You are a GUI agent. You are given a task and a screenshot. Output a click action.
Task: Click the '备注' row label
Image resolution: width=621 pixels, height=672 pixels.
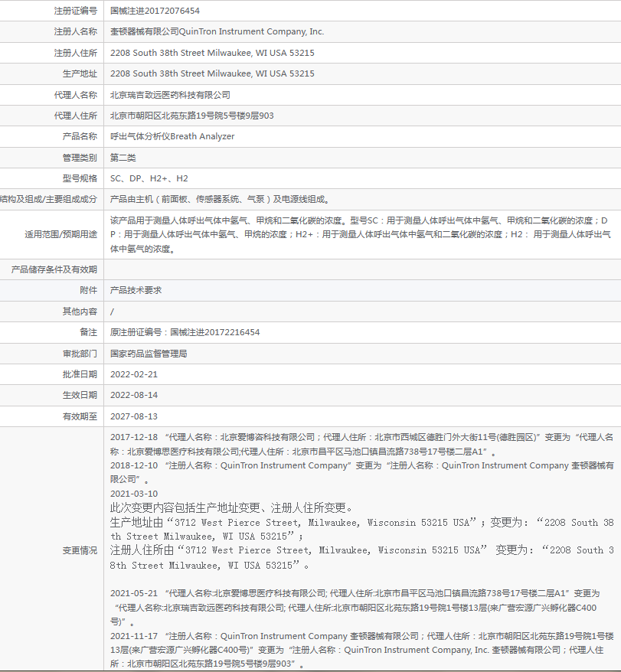(x=88, y=333)
